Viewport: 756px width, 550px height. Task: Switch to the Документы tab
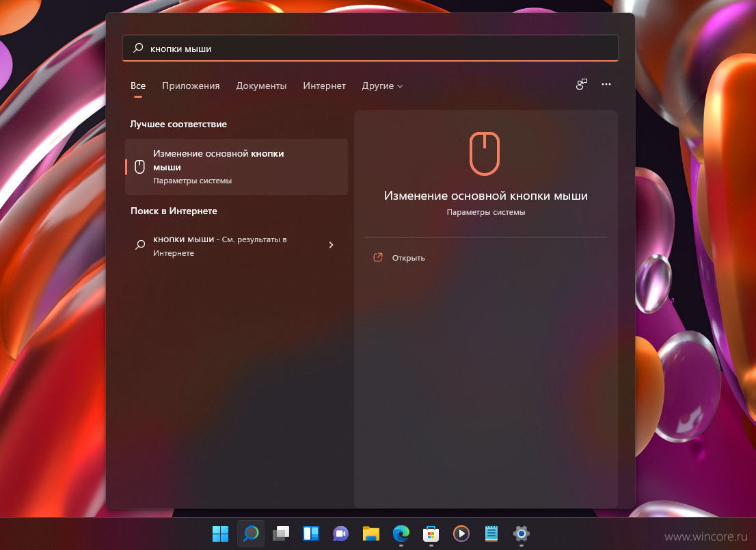(x=261, y=86)
